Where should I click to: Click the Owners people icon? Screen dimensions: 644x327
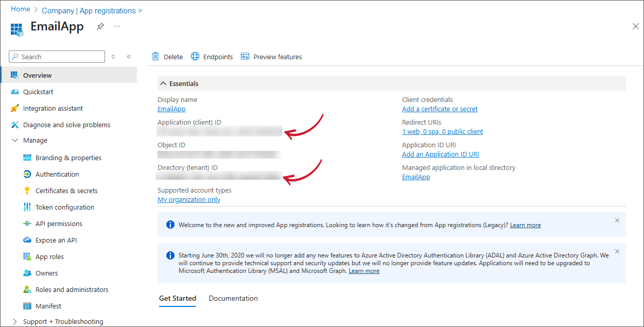click(27, 273)
